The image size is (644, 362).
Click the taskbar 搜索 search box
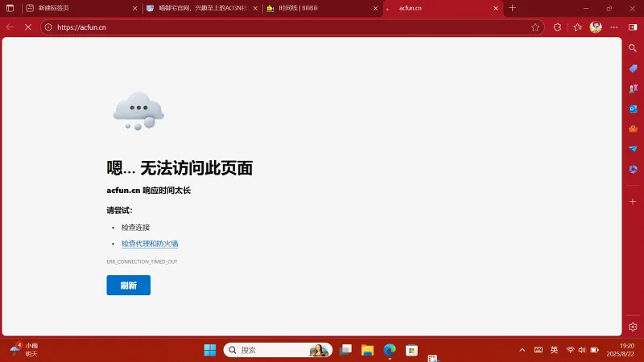click(x=278, y=350)
